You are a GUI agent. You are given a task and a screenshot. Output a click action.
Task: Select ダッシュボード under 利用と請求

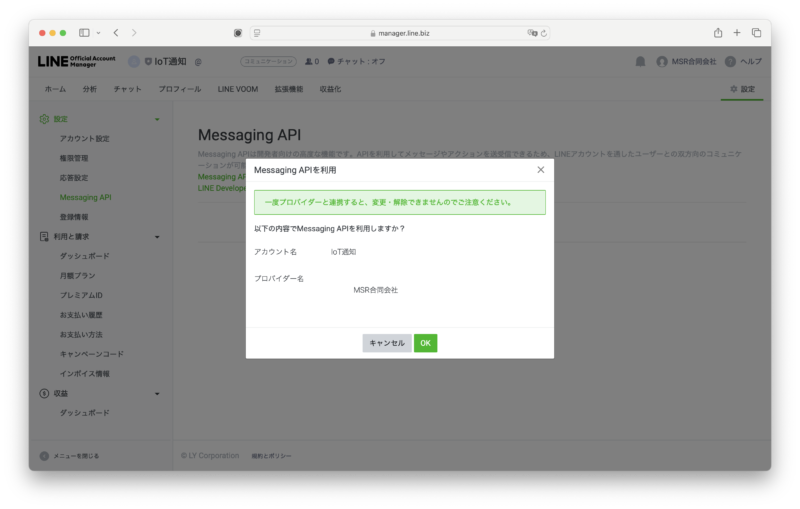coord(85,256)
